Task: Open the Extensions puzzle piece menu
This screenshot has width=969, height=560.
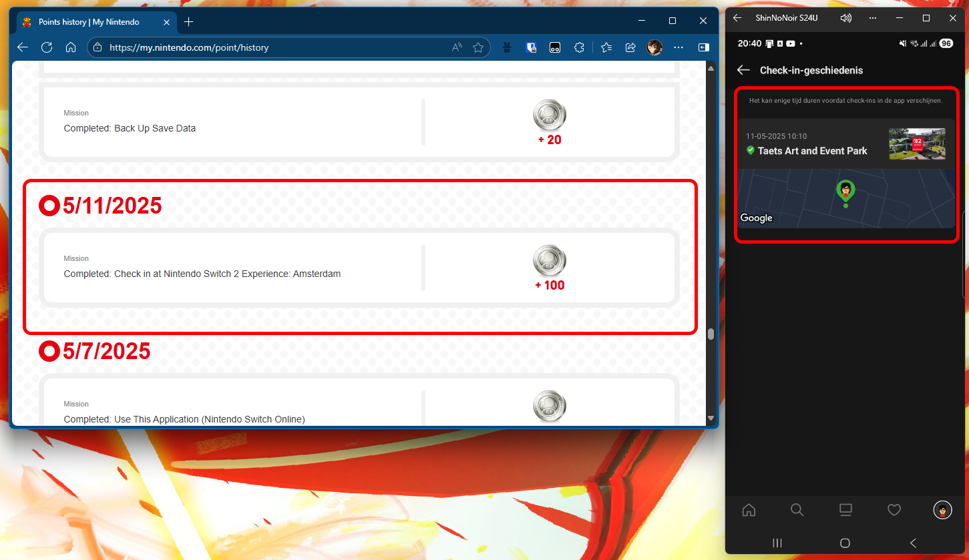Action: tap(579, 47)
